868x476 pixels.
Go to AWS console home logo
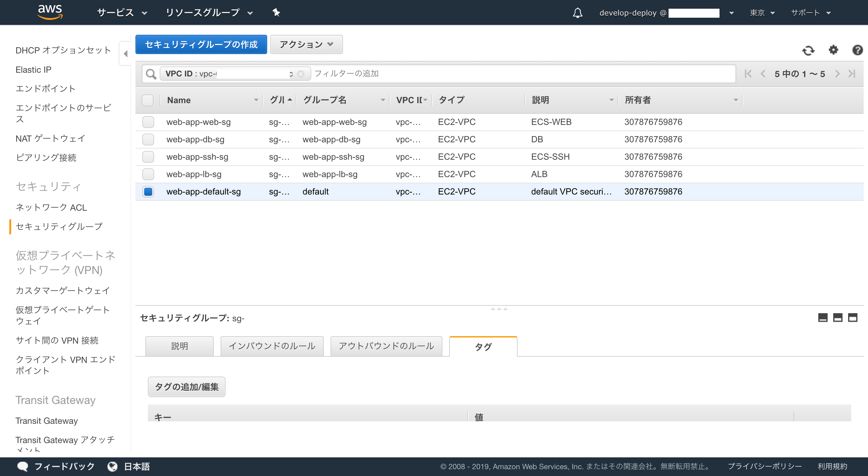[50, 12]
